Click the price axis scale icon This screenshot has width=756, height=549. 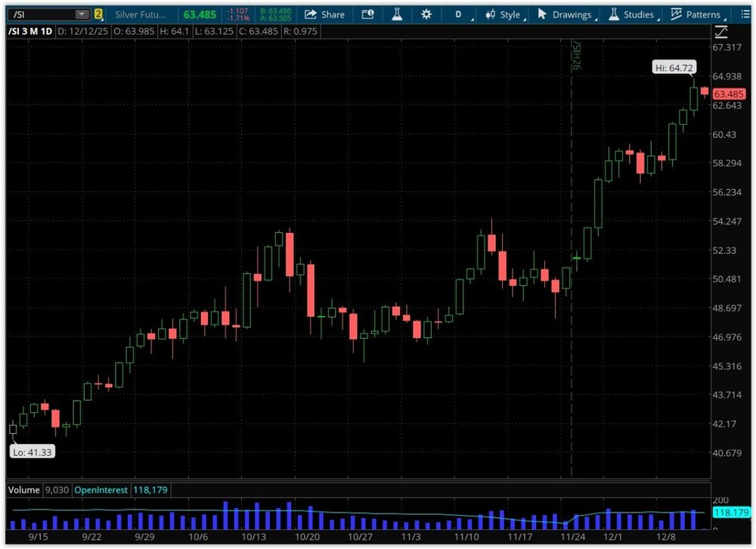tap(720, 31)
